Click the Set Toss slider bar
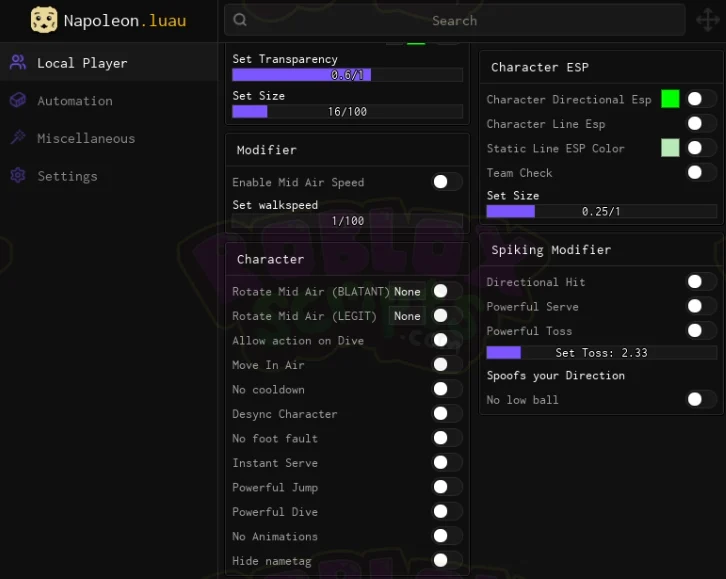This screenshot has width=726, height=579. [601, 353]
